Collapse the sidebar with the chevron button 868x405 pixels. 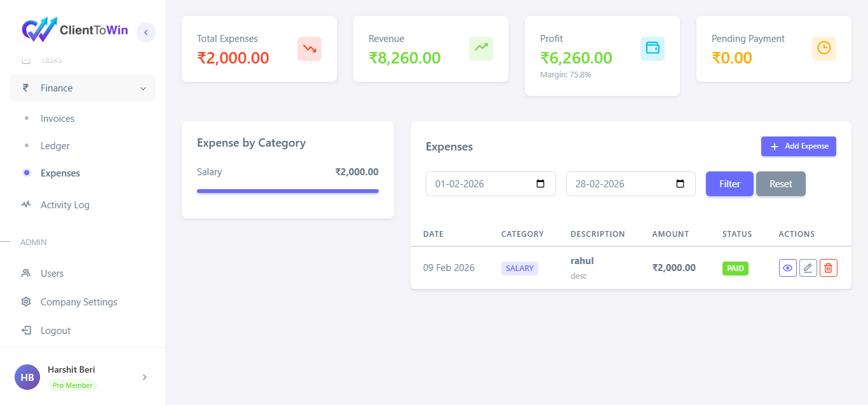(x=146, y=32)
